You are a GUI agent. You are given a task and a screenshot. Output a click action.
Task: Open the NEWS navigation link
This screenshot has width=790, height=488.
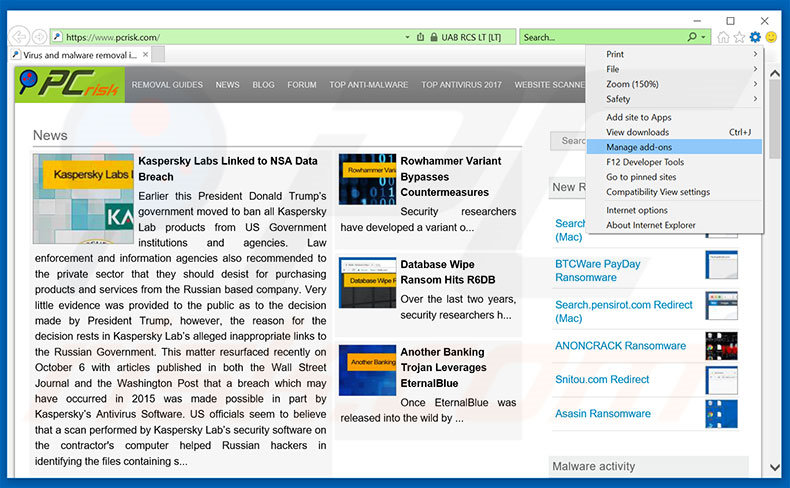tap(228, 85)
